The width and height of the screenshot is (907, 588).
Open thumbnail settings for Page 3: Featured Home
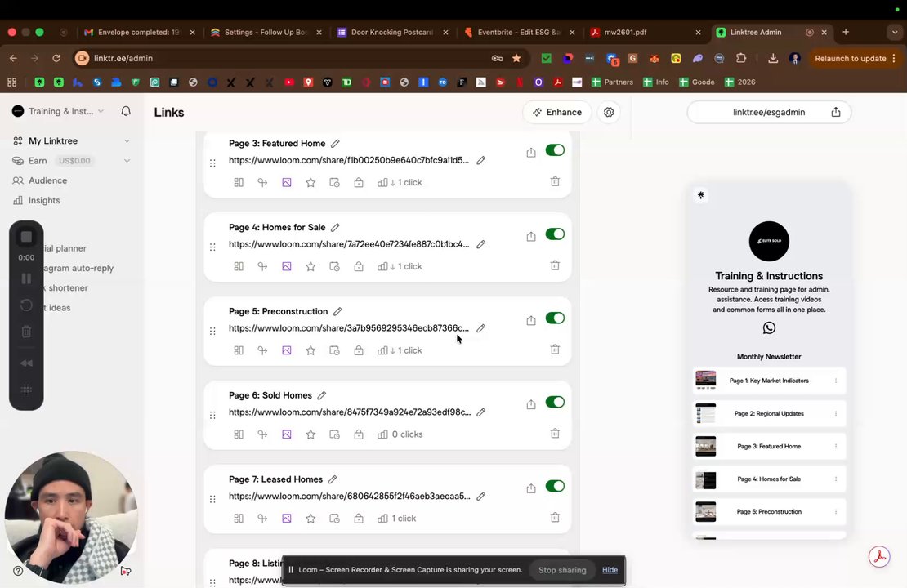pyautogui.click(x=286, y=182)
